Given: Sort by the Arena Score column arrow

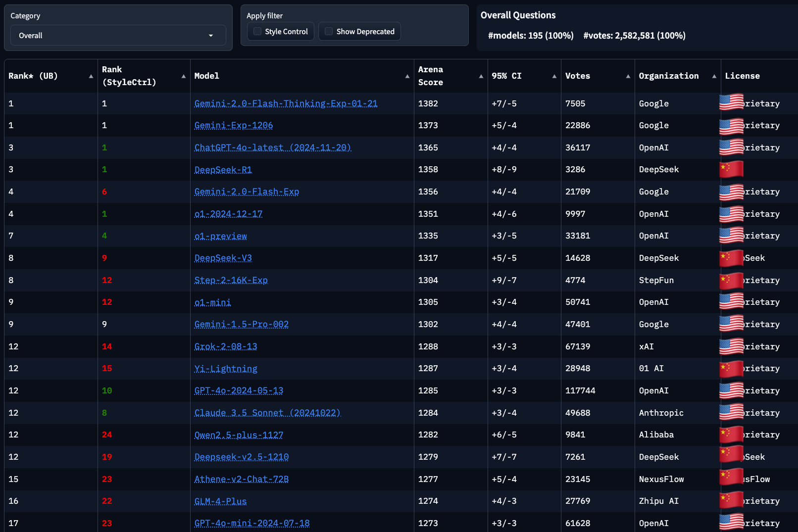Looking at the screenshot, I should (x=481, y=76).
